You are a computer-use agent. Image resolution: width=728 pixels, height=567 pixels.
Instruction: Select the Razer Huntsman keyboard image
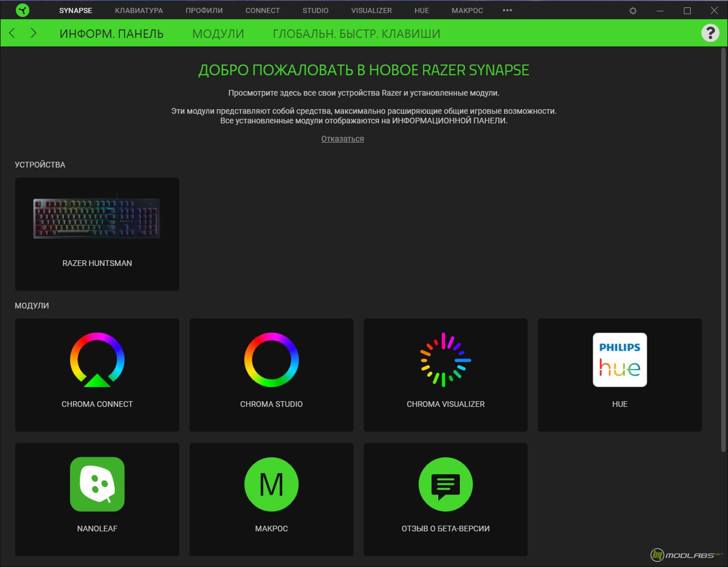click(x=97, y=218)
